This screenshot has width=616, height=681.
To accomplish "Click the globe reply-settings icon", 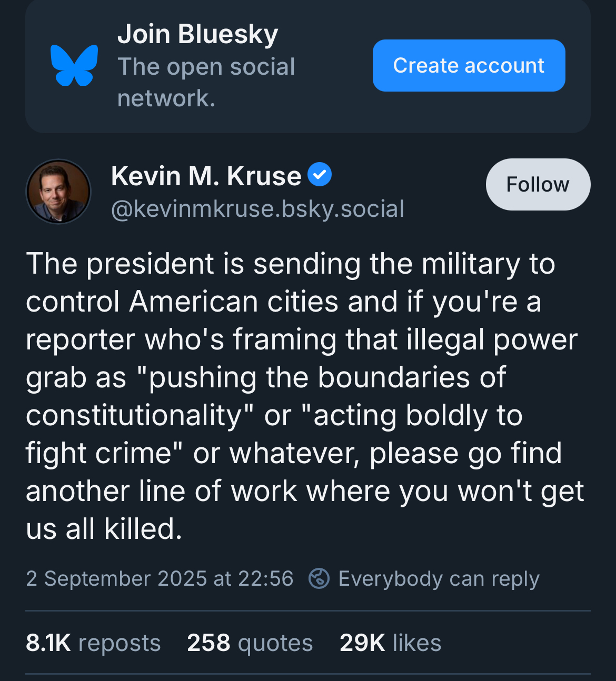I will coord(319,578).
